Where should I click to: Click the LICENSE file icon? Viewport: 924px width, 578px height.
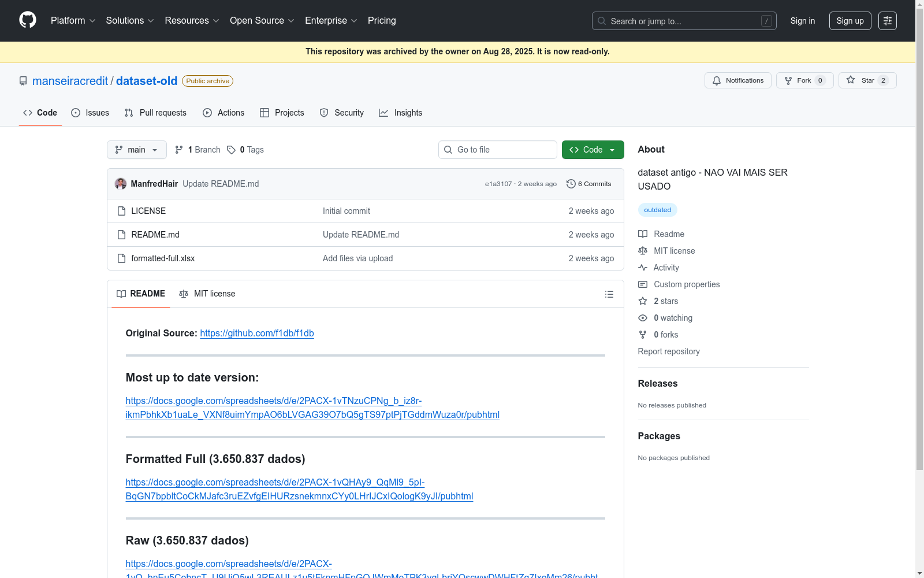pyautogui.click(x=121, y=211)
